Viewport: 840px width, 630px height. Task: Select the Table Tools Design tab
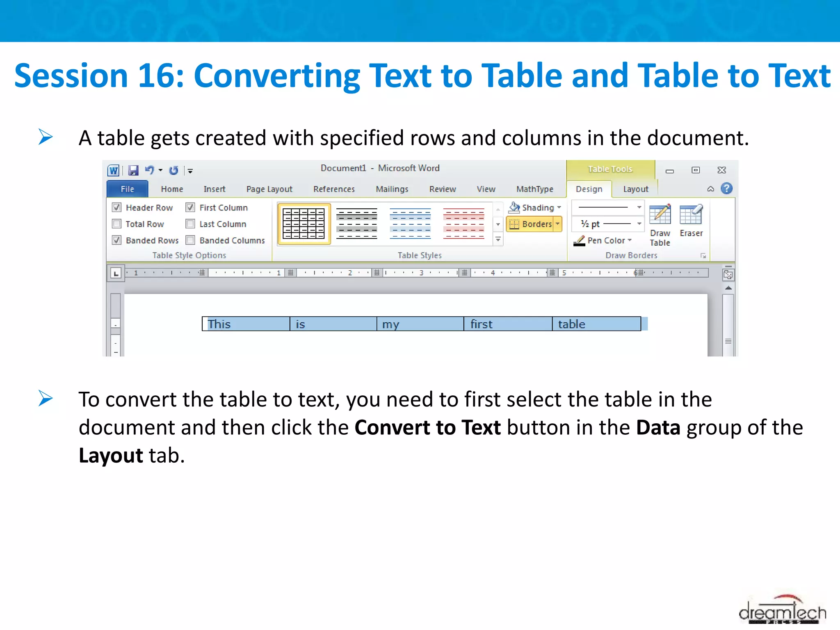click(589, 189)
